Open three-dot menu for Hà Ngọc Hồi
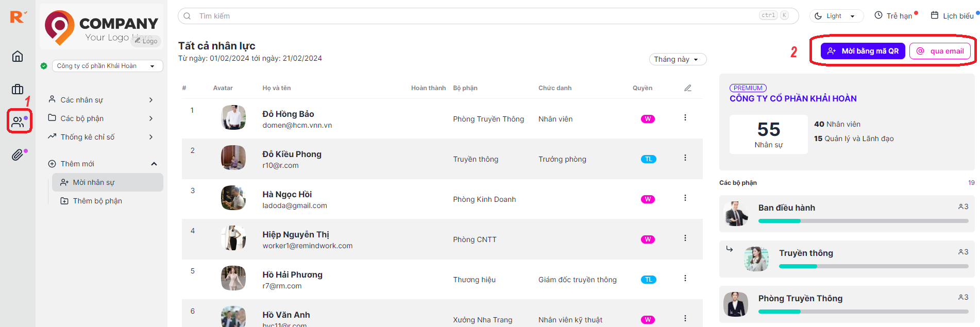The height and width of the screenshot is (327, 980). (x=685, y=198)
